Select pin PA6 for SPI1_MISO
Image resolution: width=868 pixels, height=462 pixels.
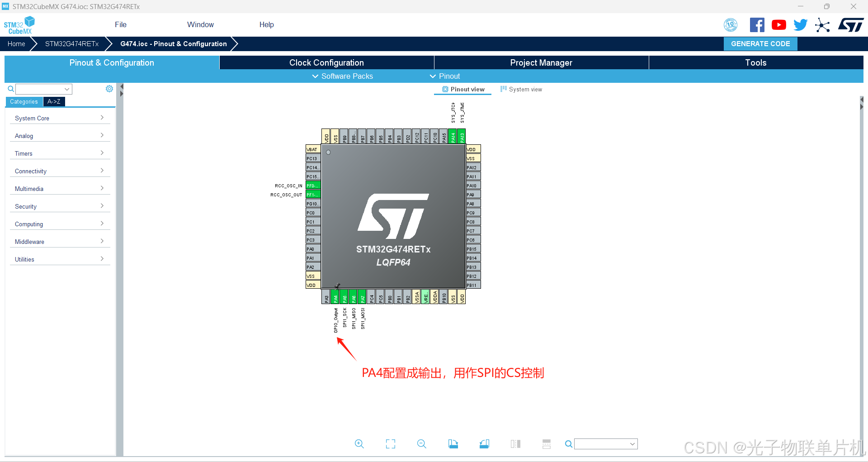pos(354,297)
